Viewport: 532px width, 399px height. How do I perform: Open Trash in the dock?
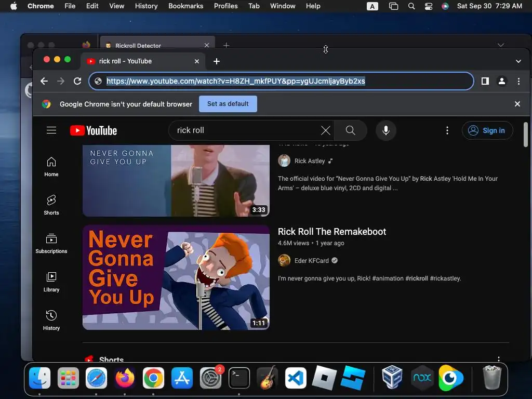pyautogui.click(x=492, y=378)
